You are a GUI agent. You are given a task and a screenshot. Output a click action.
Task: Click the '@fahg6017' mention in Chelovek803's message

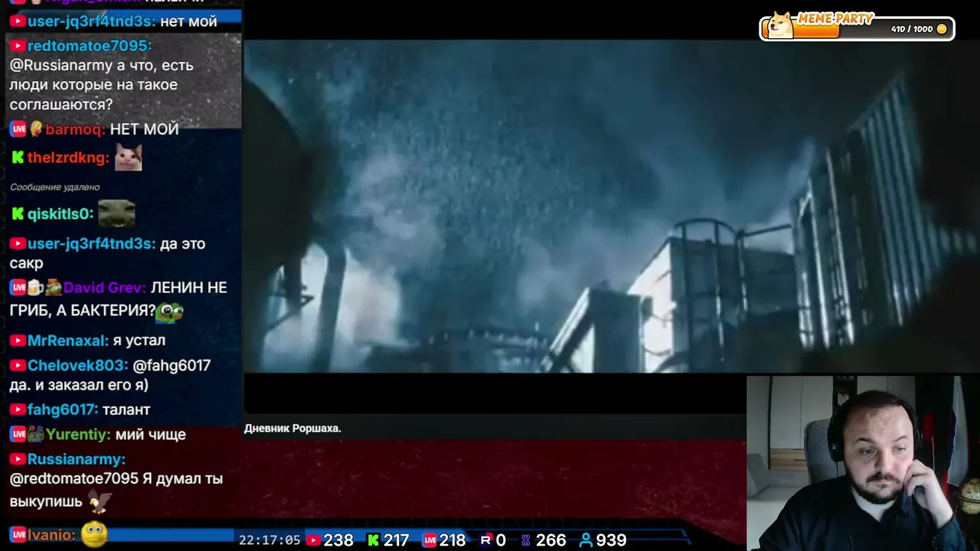(171, 366)
